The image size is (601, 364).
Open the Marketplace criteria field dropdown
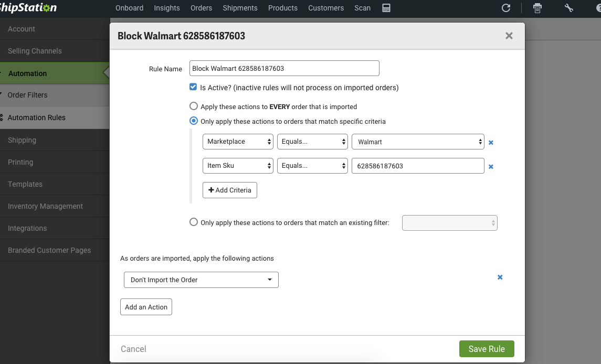click(238, 142)
